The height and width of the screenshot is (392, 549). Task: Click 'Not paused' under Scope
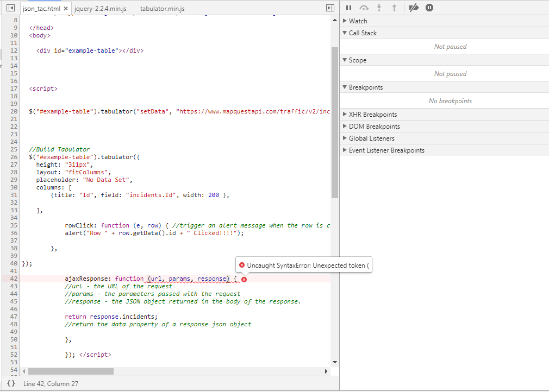[450, 74]
